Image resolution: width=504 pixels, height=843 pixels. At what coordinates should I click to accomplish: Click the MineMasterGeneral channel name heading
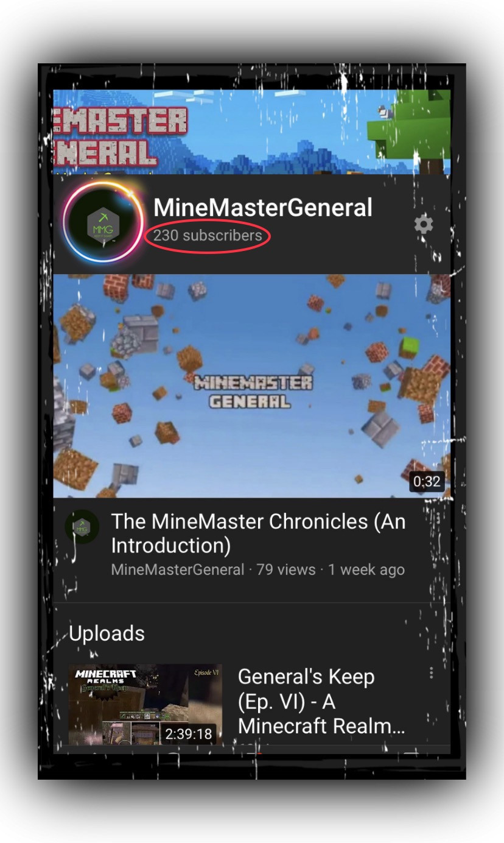(262, 208)
